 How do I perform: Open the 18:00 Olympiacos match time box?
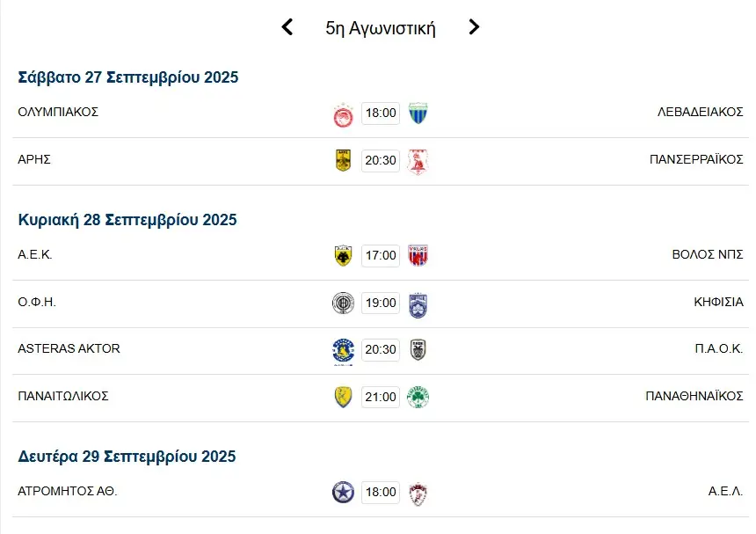381,113
